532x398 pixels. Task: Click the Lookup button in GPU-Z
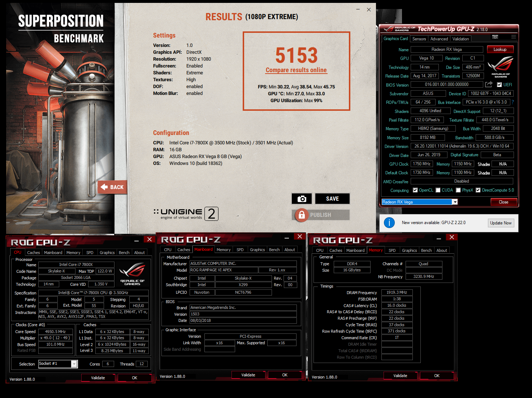[500, 49]
